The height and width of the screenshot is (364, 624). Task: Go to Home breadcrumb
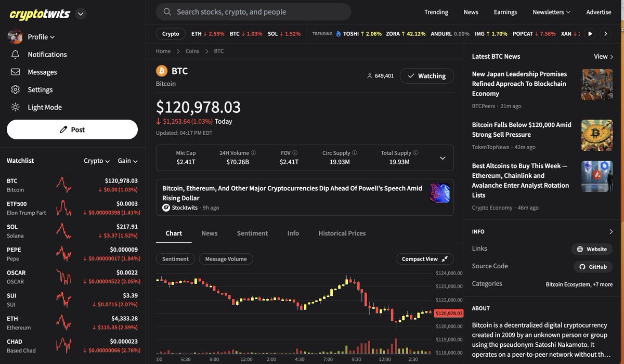click(163, 51)
